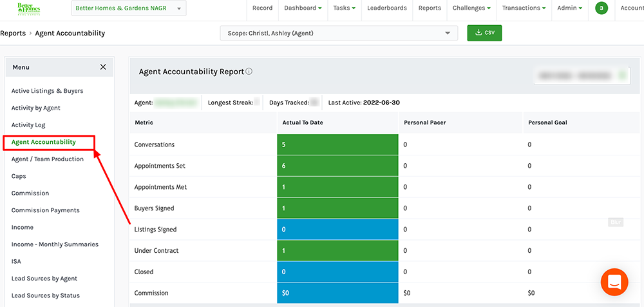Click the info icon beside report title
The image size is (644, 307).
click(x=249, y=72)
